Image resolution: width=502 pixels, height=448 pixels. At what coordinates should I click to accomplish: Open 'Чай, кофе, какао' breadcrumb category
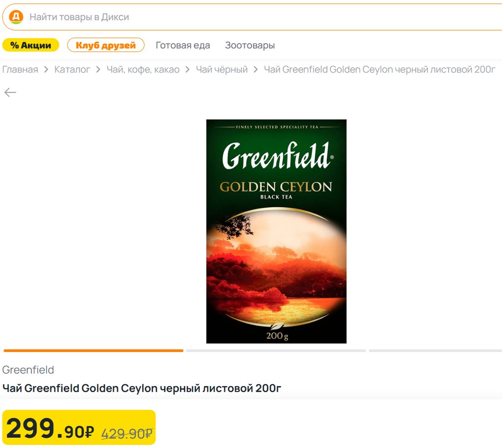point(143,70)
